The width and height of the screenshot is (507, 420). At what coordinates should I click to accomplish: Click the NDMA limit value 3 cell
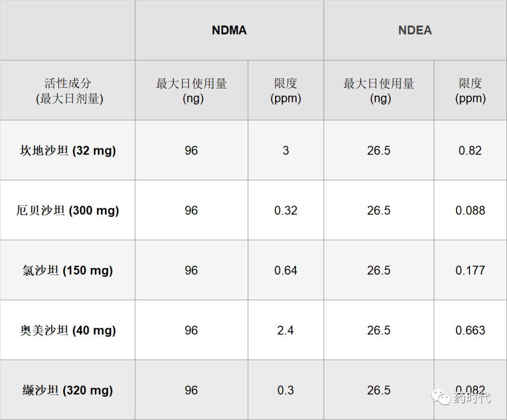click(x=286, y=150)
